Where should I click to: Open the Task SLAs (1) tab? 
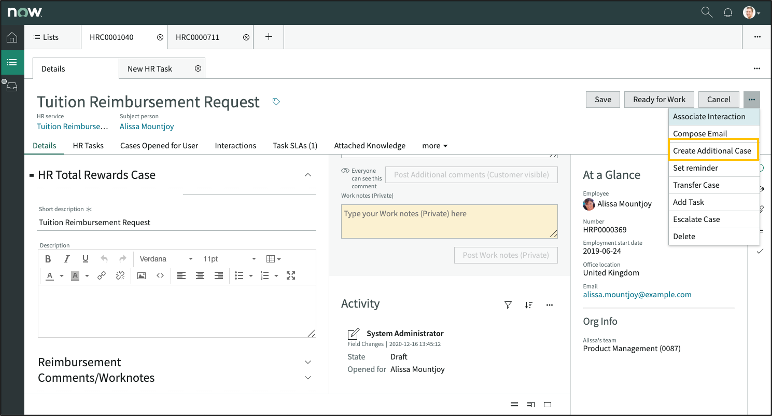(295, 146)
